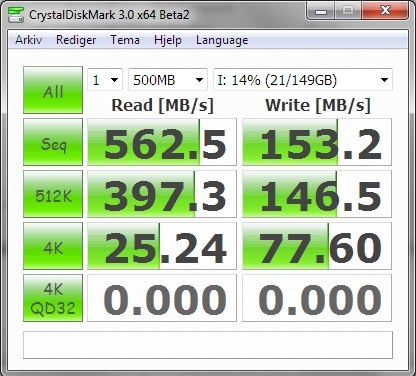The image size is (416, 376).
Task: Start the Seq benchmark test
Action: tap(53, 142)
